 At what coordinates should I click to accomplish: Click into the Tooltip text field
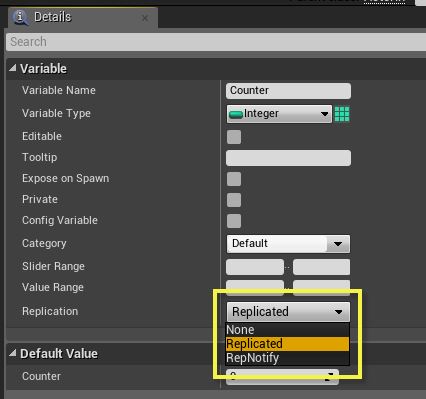[x=288, y=158]
